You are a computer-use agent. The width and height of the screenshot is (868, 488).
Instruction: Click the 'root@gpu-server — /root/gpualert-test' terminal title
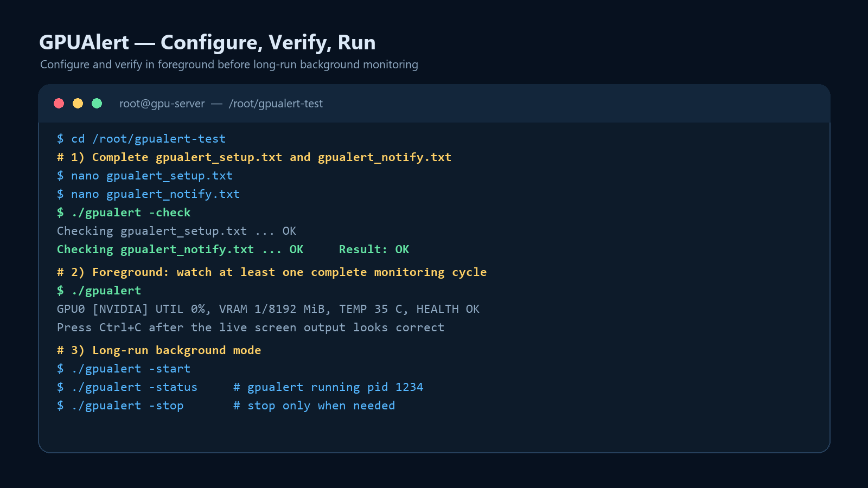[221, 104]
